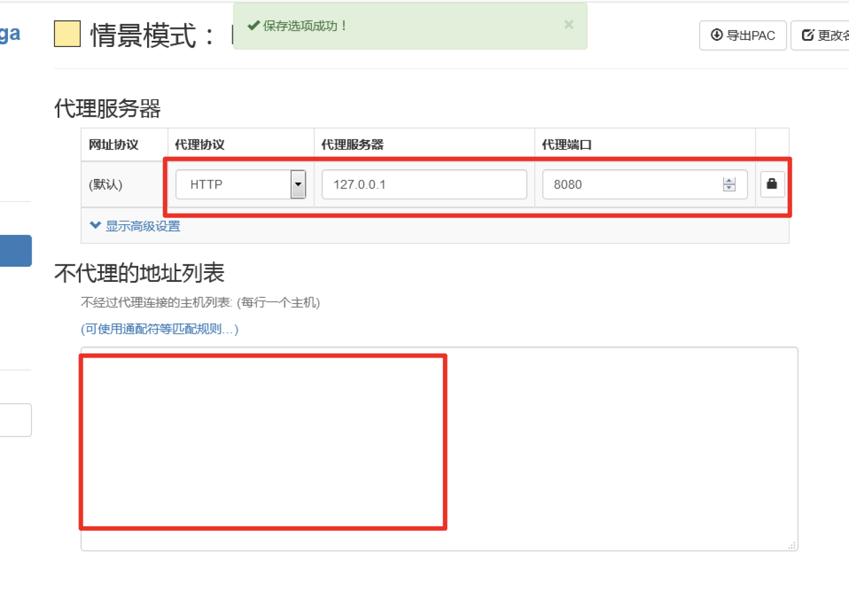Screen dimensions: 849x616
Task: Expand 显示高级设置
Action: [135, 226]
